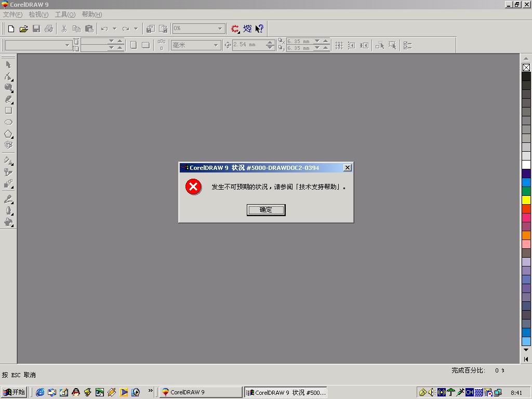
Task: Toggle the Treat As Filled icon
Action: [x=392, y=46]
